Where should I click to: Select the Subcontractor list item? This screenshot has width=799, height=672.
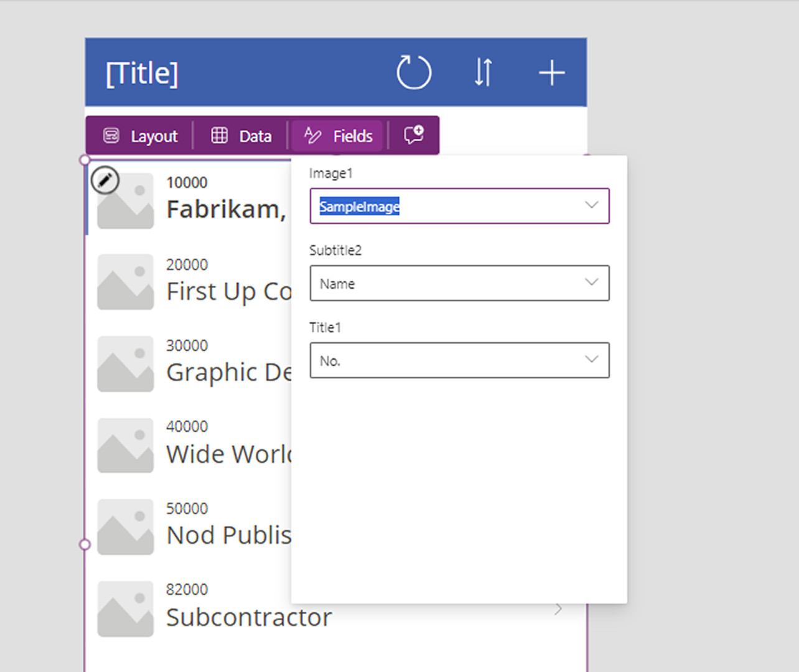coord(249,617)
